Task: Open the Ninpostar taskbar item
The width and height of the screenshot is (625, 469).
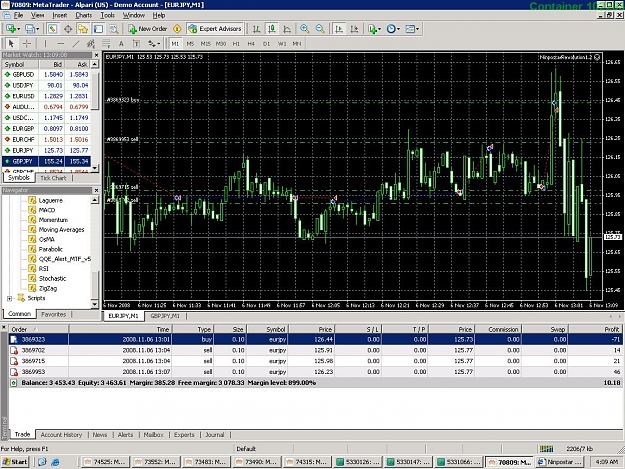Action: (x=560, y=462)
